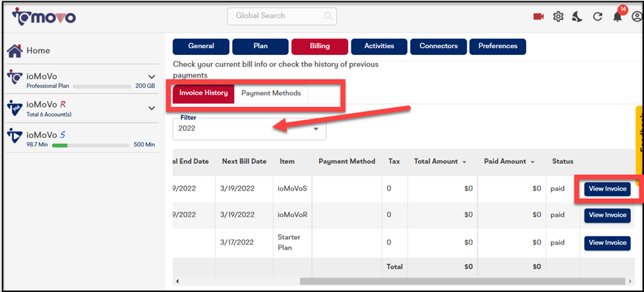Screen dimensions: 644x292
Task: Click the refresh icon in header
Action: (x=597, y=17)
